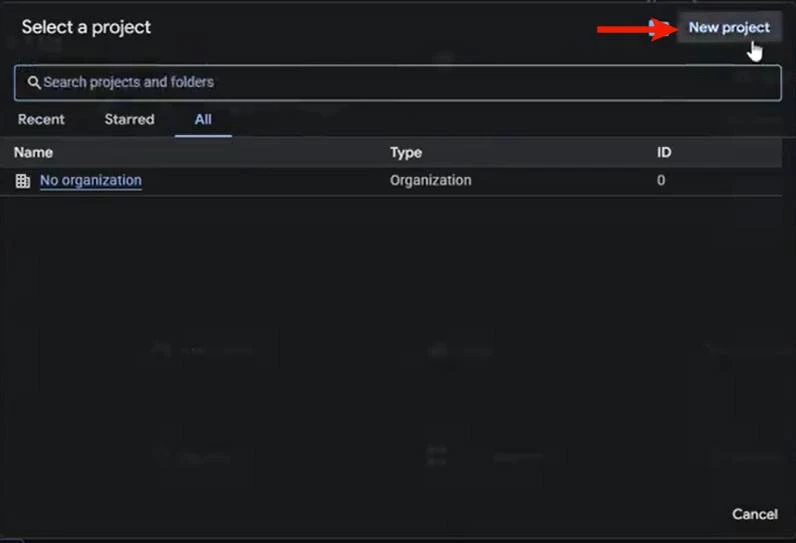
Task: Switch to the Recent tab
Action: coord(41,119)
